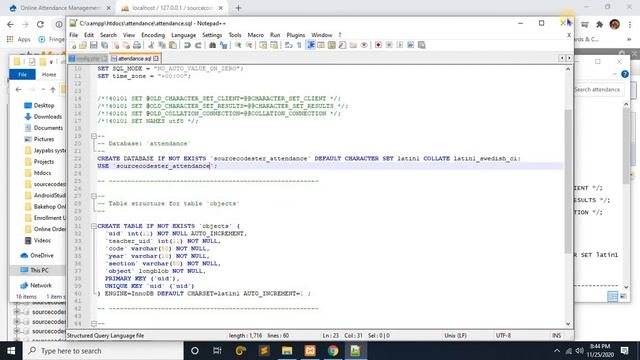
Task: Open the Encoding menu
Action: click(153, 35)
